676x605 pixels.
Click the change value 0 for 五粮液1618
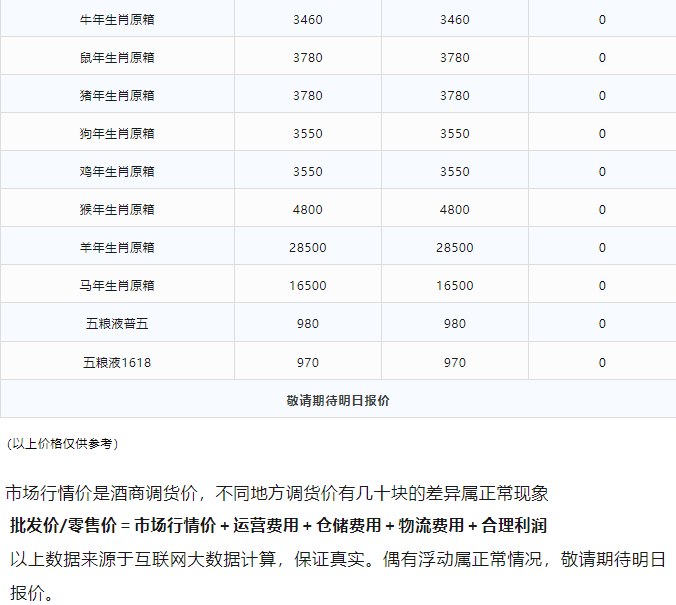[602, 363]
